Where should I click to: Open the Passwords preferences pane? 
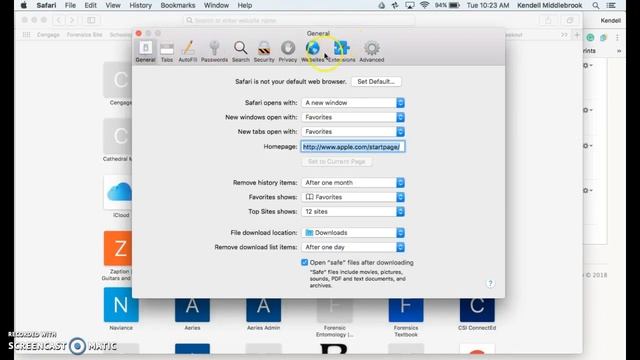tap(214, 51)
